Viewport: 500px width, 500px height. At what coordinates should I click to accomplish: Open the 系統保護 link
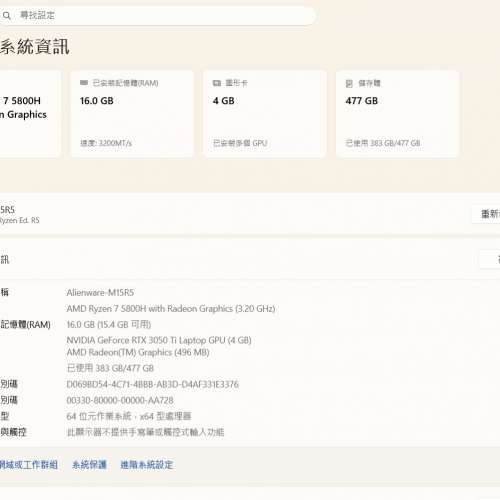(x=90, y=465)
